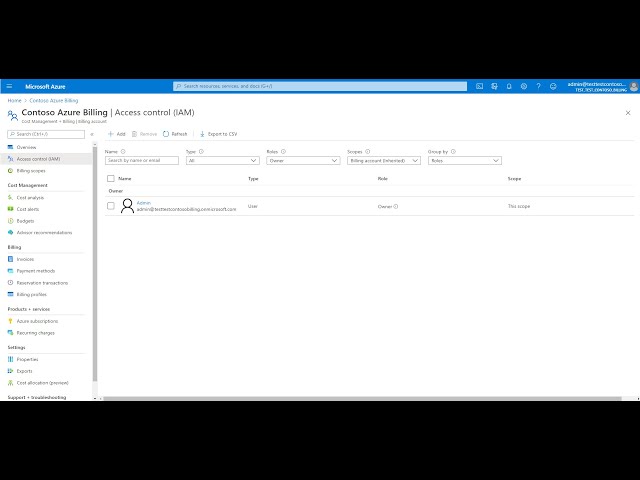
Task: Collapse the left menu with the double chevron
Action: [92, 134]
